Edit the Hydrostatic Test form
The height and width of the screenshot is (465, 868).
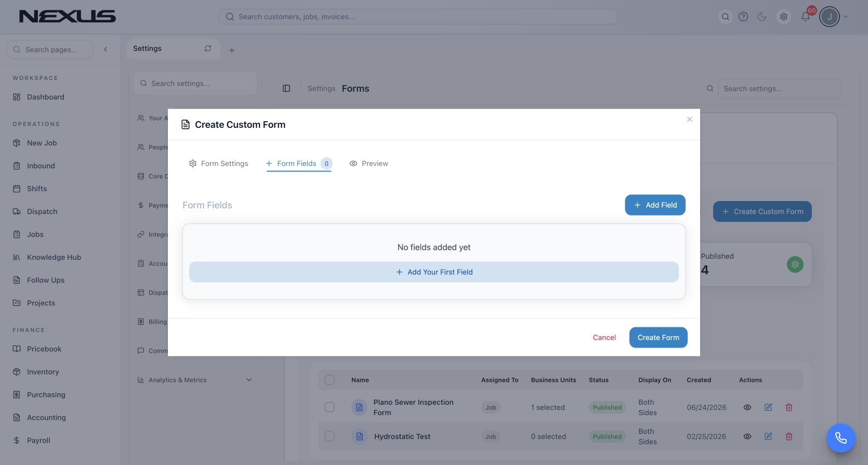pyautogui.click(x=768, y=436)
